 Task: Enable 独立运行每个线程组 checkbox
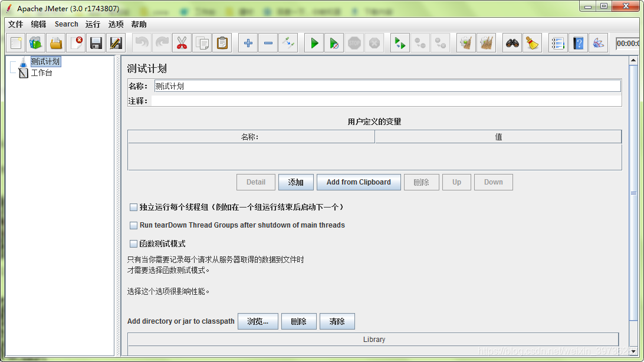coord(133,208)
